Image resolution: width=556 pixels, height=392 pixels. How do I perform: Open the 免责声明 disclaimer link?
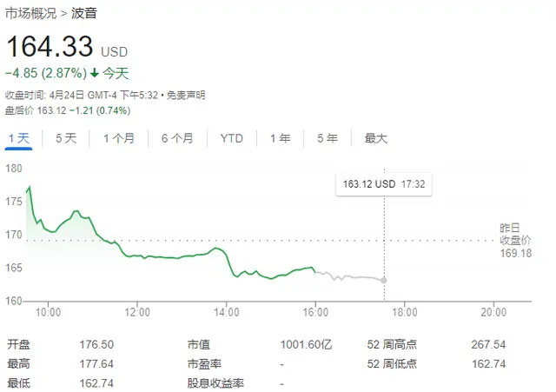click(x=184, y=94)
